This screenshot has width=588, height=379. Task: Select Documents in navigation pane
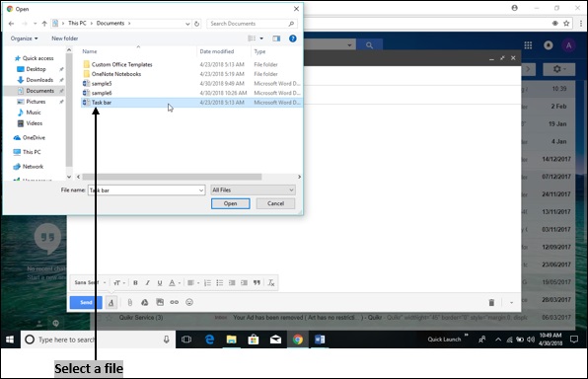[x=36, y=91]
